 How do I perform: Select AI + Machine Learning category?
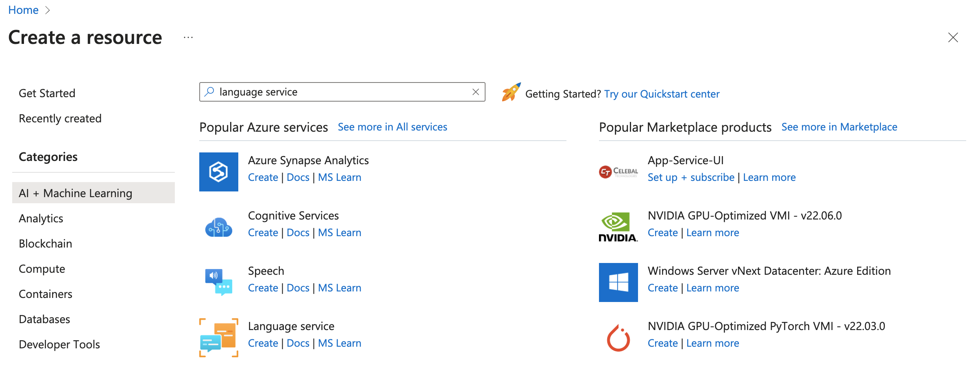tap(94, 193)
